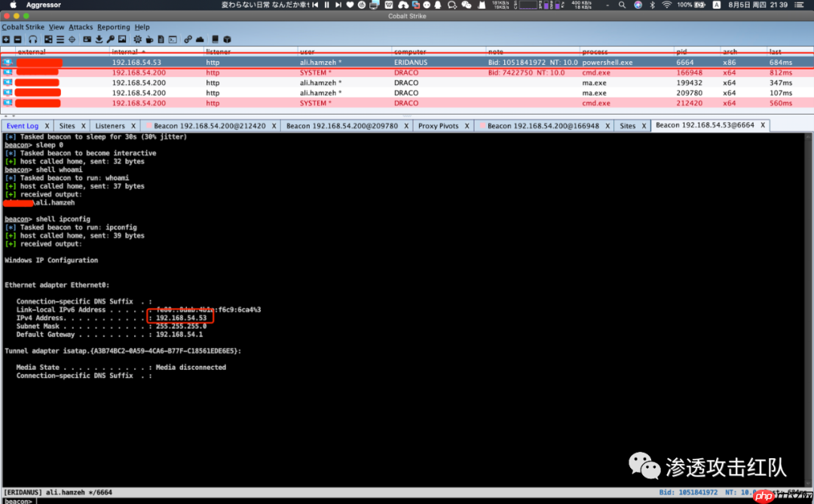Open the Help menu
Image resolution: width=814 pixels, height=504 pixels.
point(142,27)
